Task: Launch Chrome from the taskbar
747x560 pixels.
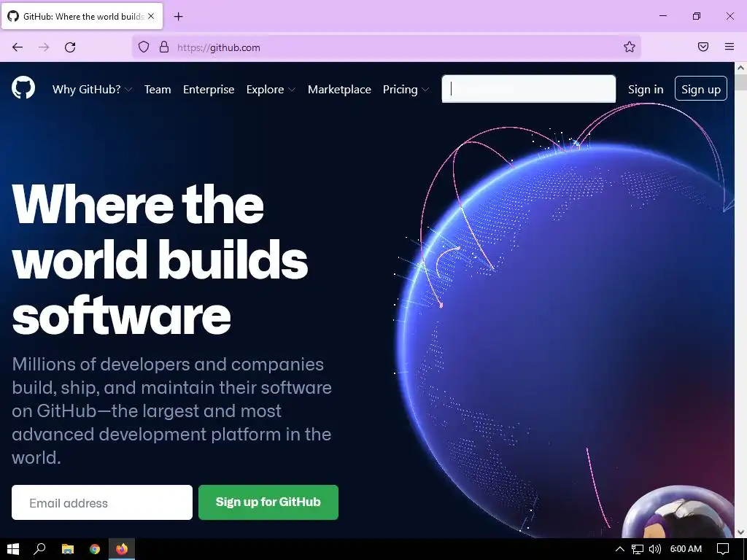Action: click(x=95, y=549)
